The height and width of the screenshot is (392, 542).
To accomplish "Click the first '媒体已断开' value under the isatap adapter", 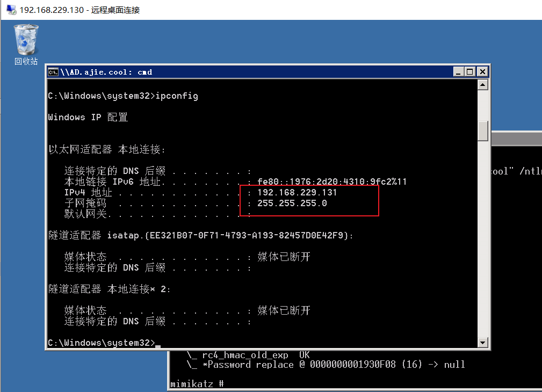I will point(284,257).
